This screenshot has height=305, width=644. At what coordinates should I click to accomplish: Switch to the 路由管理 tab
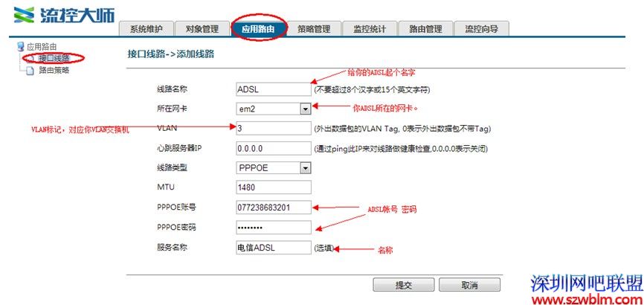[425, 29]
